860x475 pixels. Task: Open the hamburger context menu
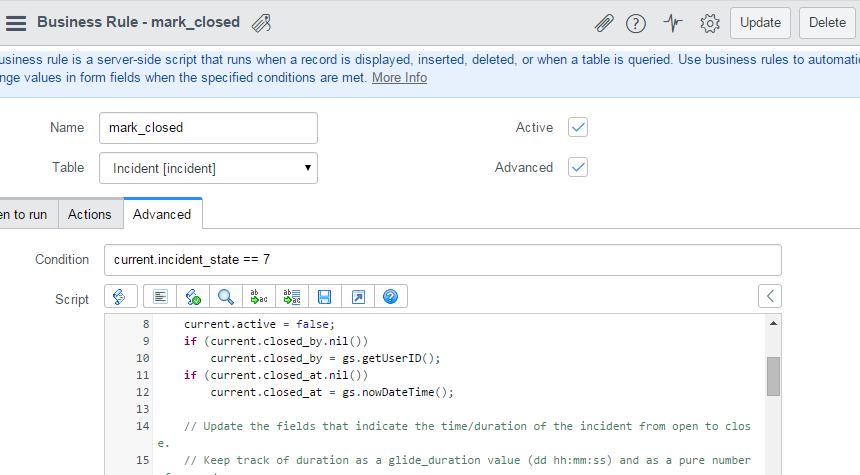[x=16, y=23]
